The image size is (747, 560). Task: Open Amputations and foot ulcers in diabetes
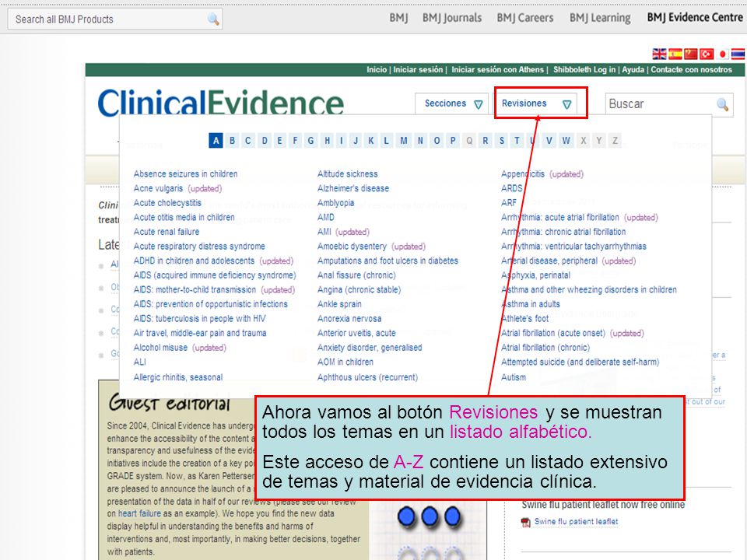(x=388, y=261)
